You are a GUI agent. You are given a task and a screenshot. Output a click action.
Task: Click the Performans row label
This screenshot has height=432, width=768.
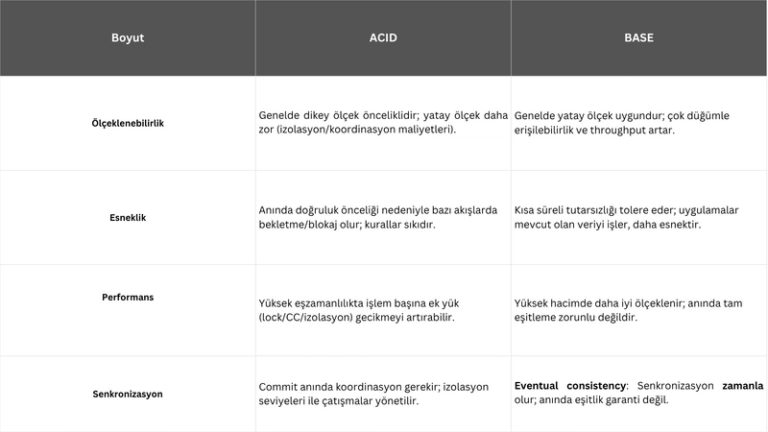pyautogui.click(x=127, y=297)
